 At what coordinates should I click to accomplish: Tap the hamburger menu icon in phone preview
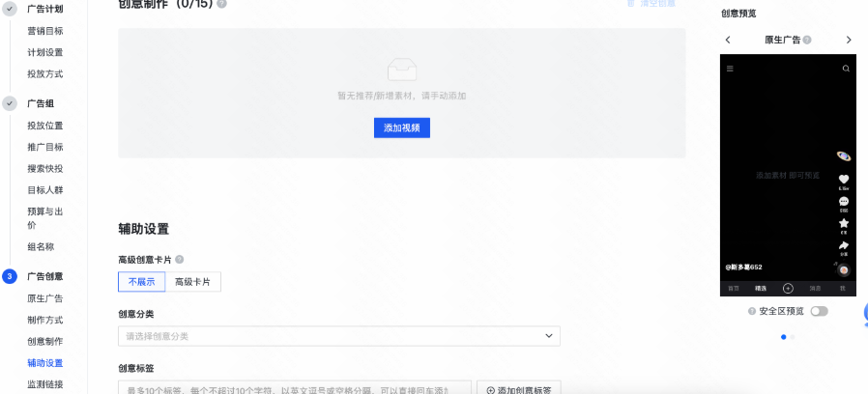pyautogui.click(x=730, y=69)
